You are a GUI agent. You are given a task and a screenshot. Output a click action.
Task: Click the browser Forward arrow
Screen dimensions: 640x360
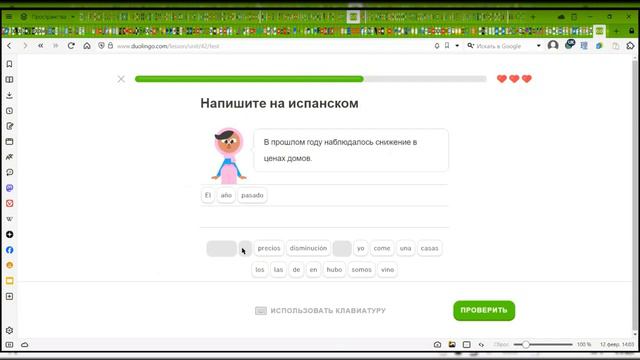click(x=25, y=46)
